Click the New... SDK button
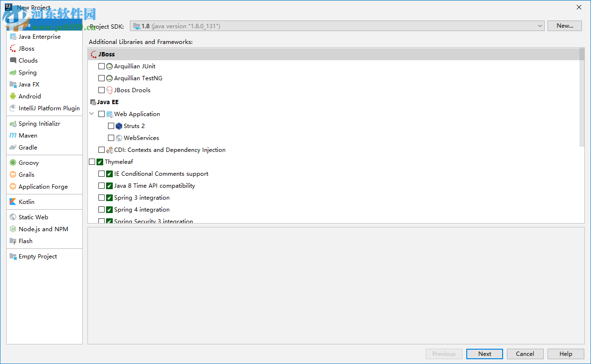The image size is (591, 364). click(x=565, y=26)
